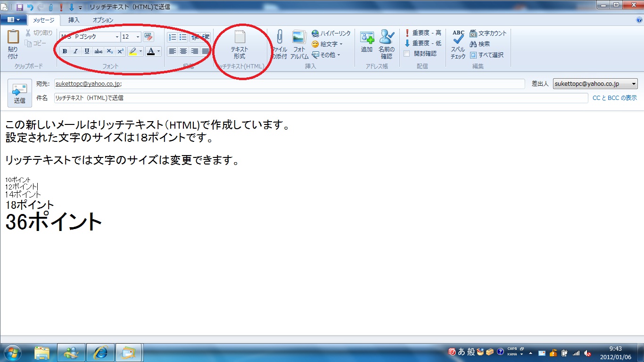Image resolution: width=644 pixels, height=362 pixels.
Task: Open the 絵文字 emoticon dropdown
Action: pos(327,44)
